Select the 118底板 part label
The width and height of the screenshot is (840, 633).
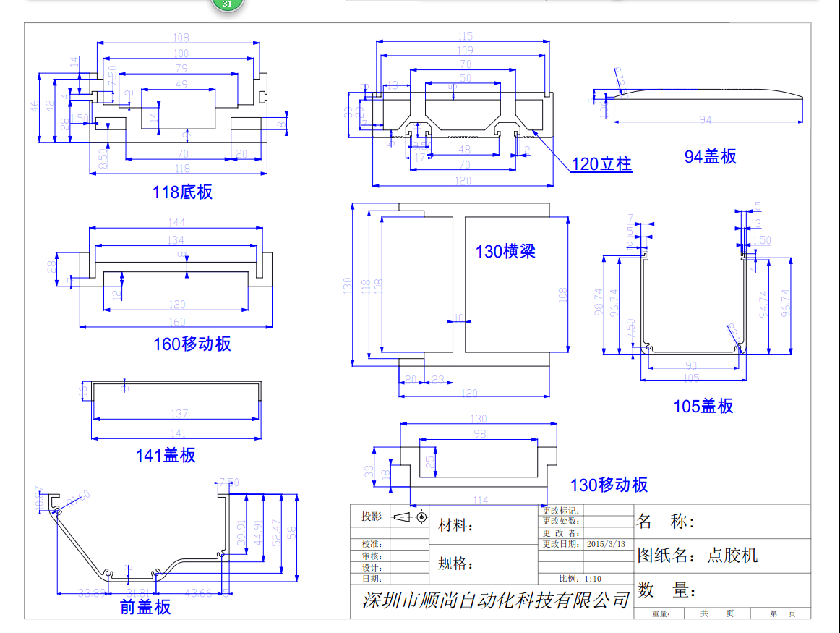click(x=182, y=192)
